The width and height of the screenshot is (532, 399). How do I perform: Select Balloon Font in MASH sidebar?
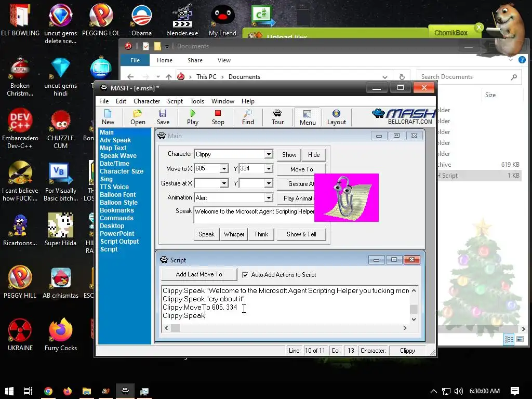tap(117, 195)
